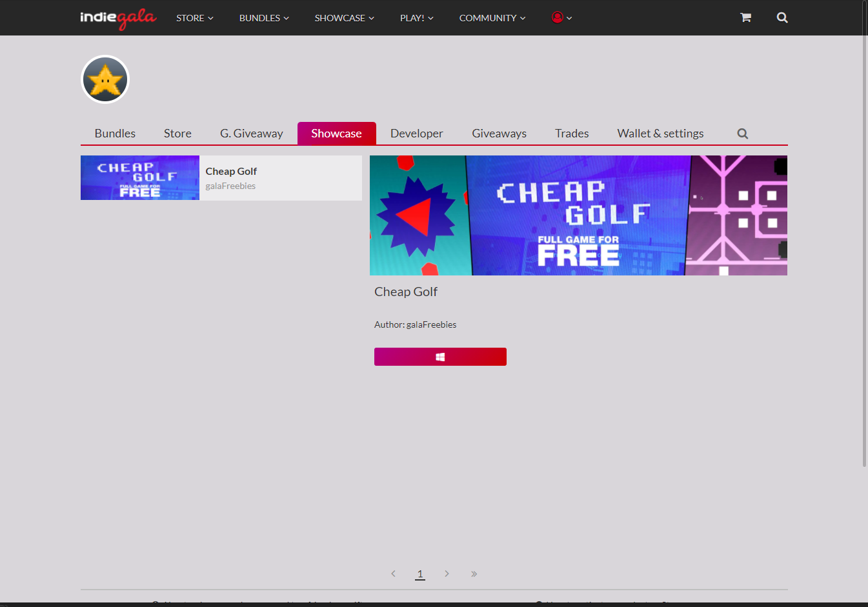Expand the BUNDLES dropdown menu

(264, 18)
